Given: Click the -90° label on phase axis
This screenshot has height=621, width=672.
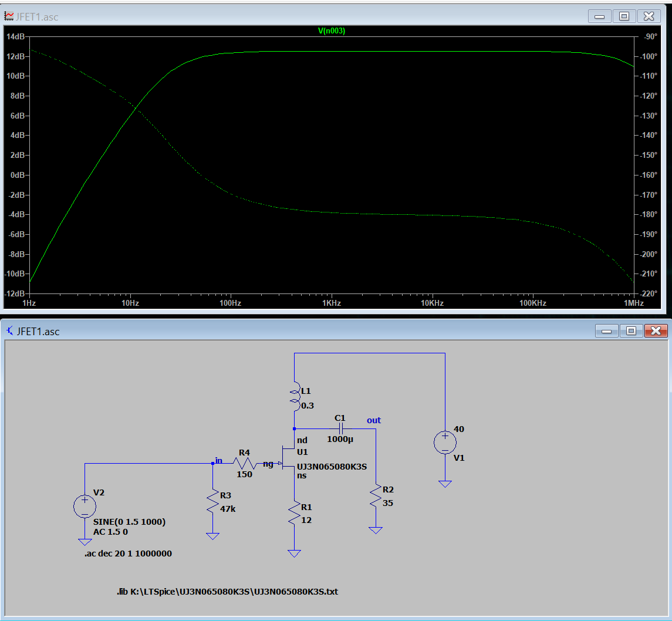Looking at the screenshot, I should (650, 36).
